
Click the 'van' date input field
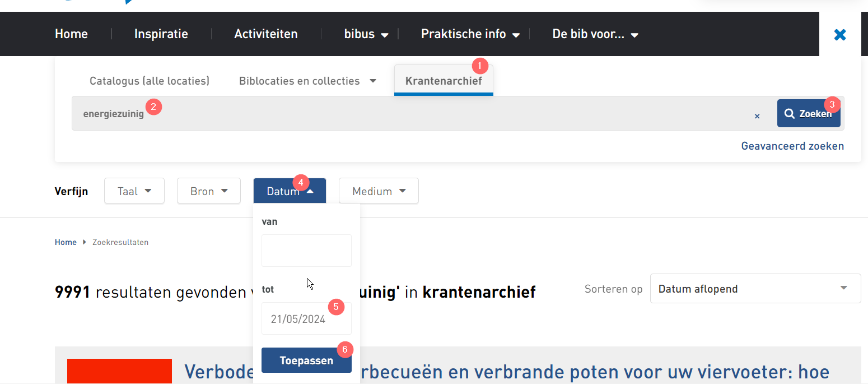306,251
